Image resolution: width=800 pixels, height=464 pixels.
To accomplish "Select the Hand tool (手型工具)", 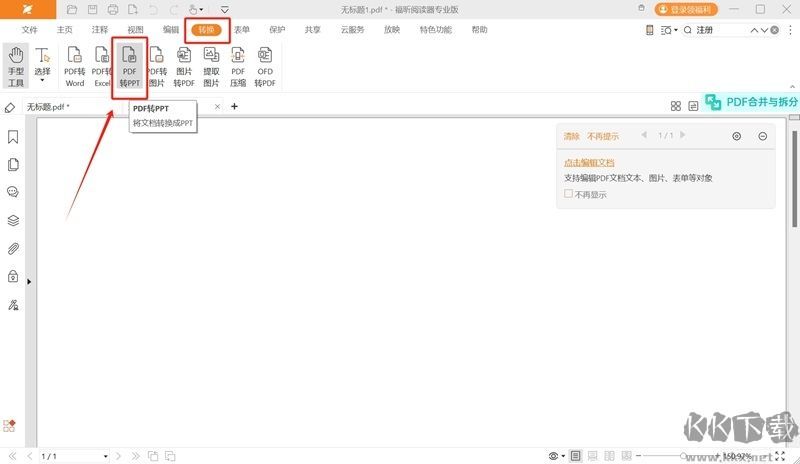I will point(16,66).
